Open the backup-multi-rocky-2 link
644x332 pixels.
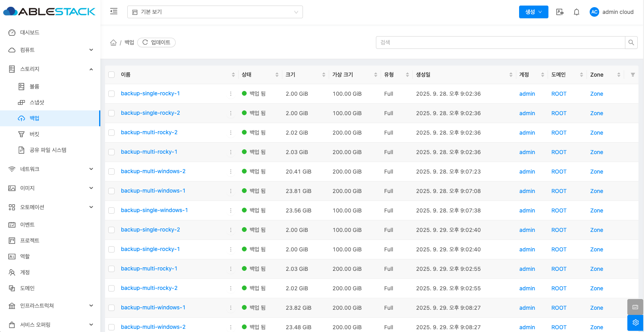point(149,132)
